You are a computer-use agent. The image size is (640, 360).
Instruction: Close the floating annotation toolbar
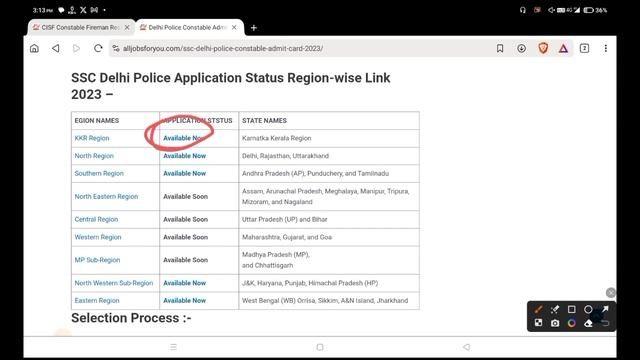[611, 293]
